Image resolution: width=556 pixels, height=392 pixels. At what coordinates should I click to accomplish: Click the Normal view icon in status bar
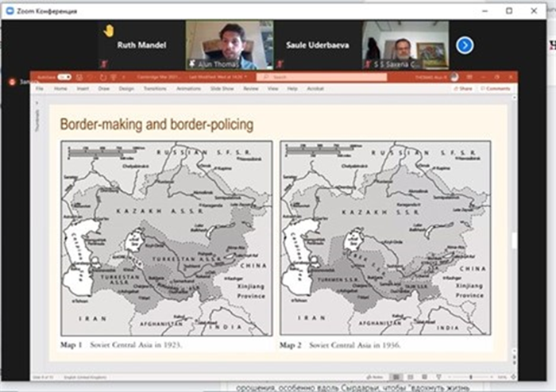coord(395,376)
